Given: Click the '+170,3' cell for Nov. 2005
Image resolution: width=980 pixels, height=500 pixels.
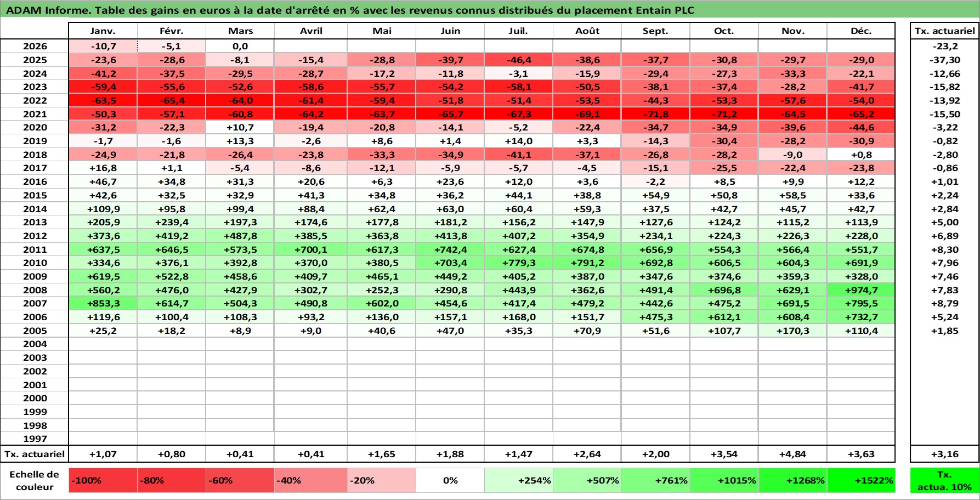Looking at the screenshot, I should (x=793, y=331).
